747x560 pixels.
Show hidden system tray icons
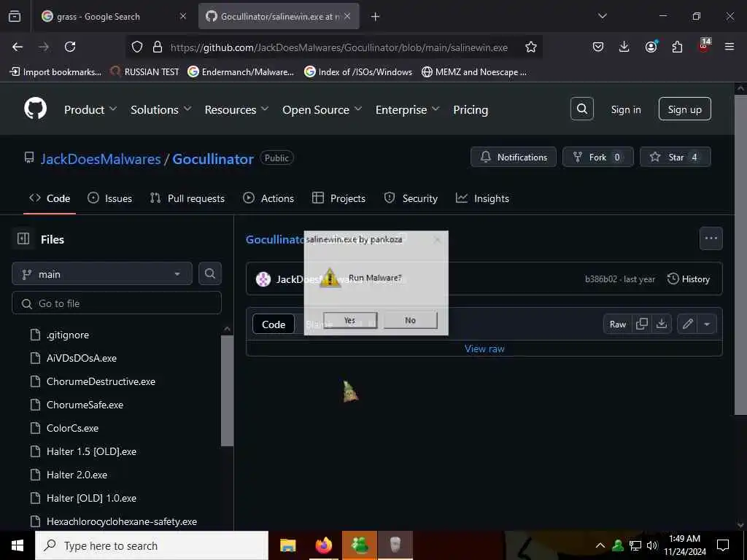600,545
